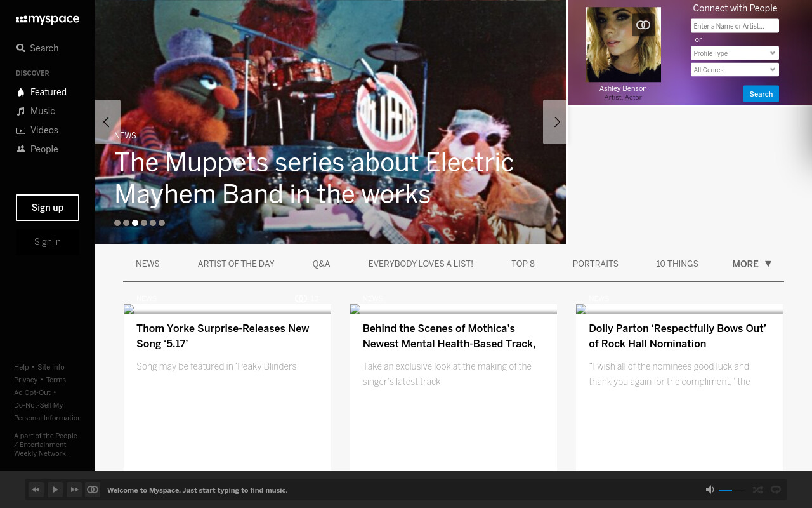Switch to ARTIST OF THE DAY tab
Screen dimensions: 812x508
pos(236,264)
